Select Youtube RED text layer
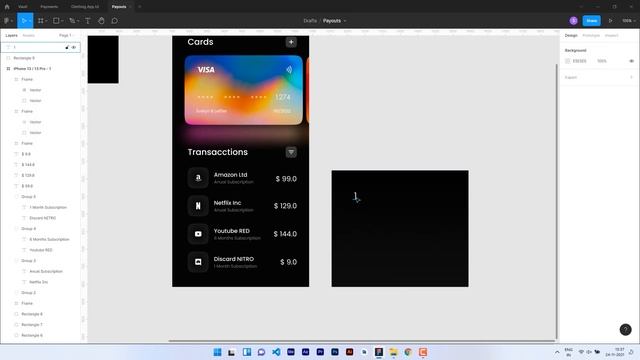 41,250
